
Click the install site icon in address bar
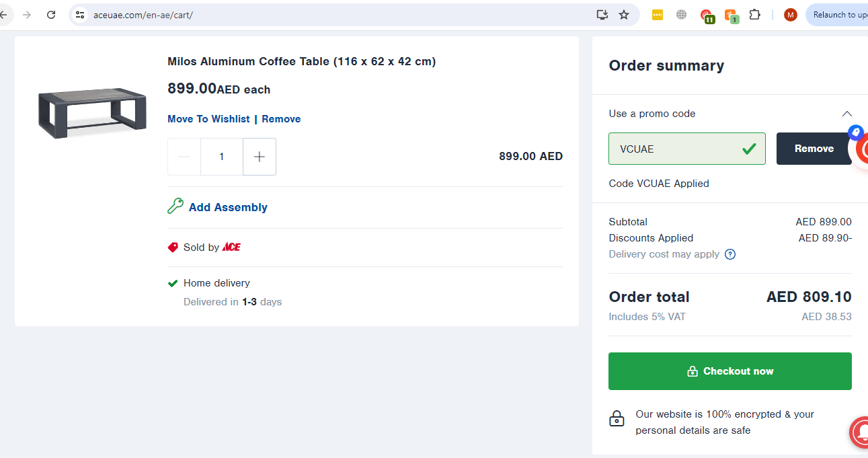[601, 13]
